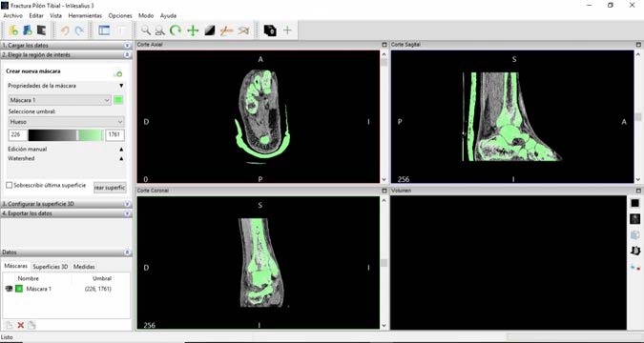Collapse the Datos panel

click(x=127, y=252)
